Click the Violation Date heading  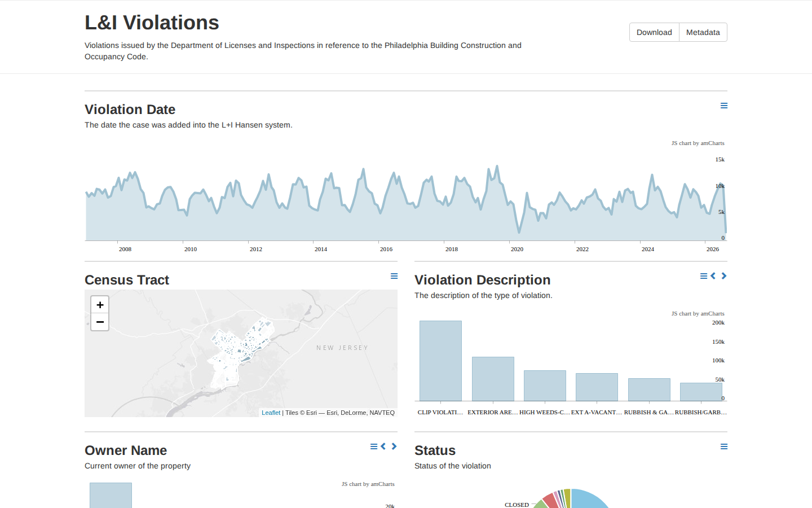130,110
